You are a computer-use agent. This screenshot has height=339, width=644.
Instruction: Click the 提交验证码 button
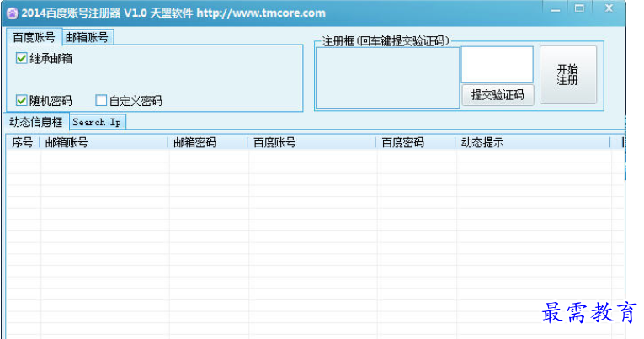pyautogui.click(x=498, y=95)
